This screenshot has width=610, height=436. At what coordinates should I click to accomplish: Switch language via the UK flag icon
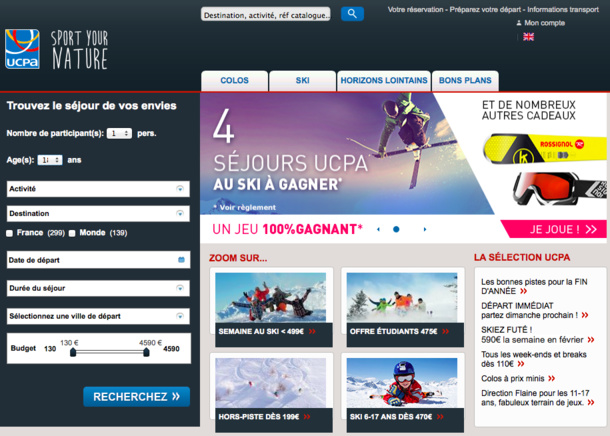pos(528,37)
